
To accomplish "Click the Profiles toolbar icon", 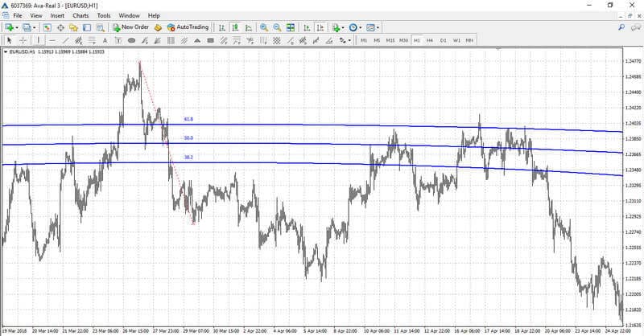I will tap(27, 27).
